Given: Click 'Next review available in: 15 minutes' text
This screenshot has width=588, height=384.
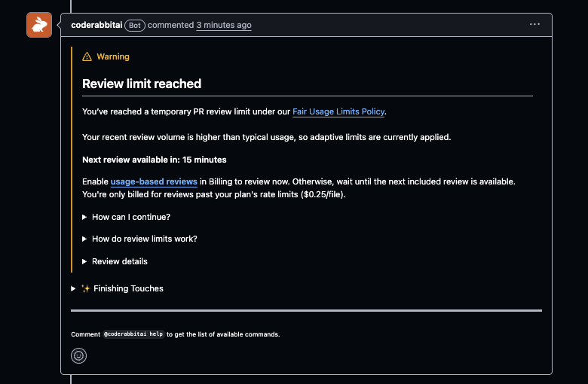Looking at the screenshot, I should click(154, 160).
